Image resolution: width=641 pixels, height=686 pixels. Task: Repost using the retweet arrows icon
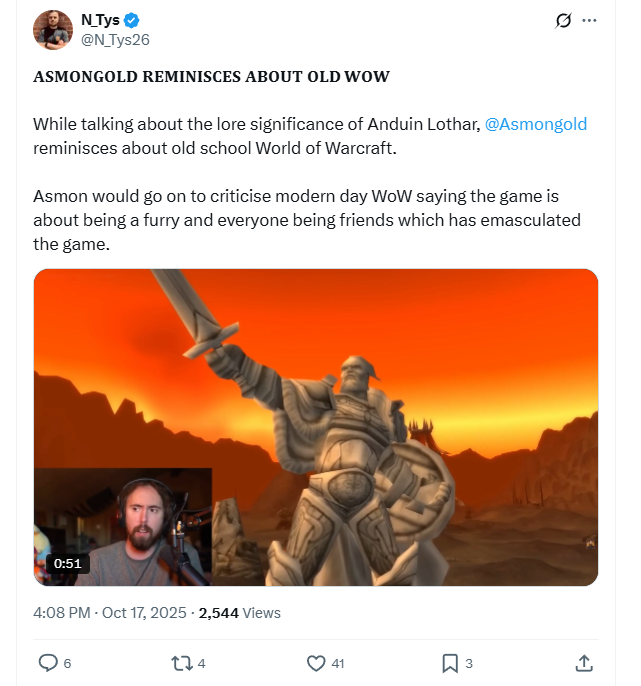click(182, 663)
